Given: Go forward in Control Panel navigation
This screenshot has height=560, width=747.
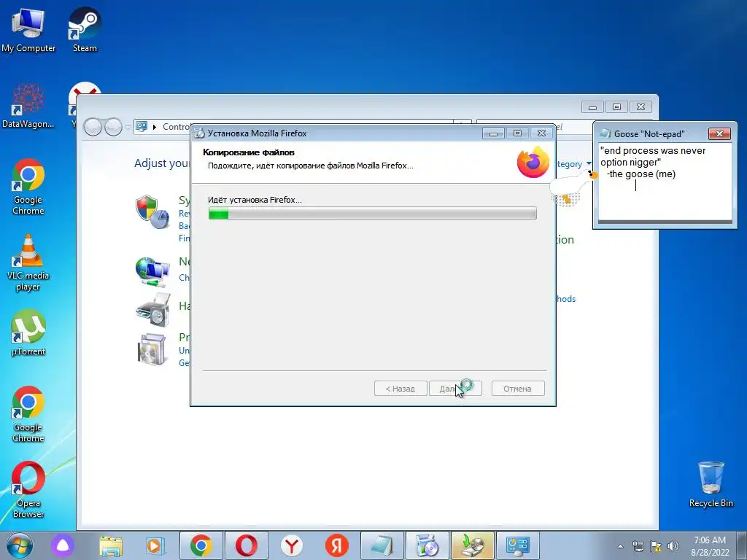Looking at the screenshot, I should pyautogui.click(x=113, y=127).
